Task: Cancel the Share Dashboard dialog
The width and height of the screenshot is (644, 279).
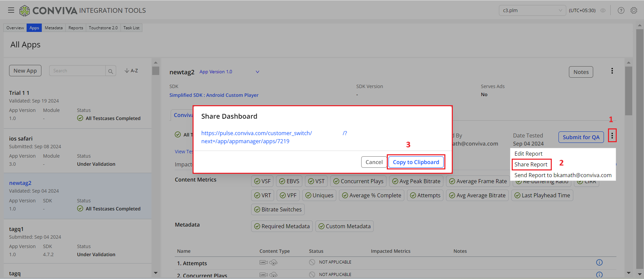Action: point(374,162)
